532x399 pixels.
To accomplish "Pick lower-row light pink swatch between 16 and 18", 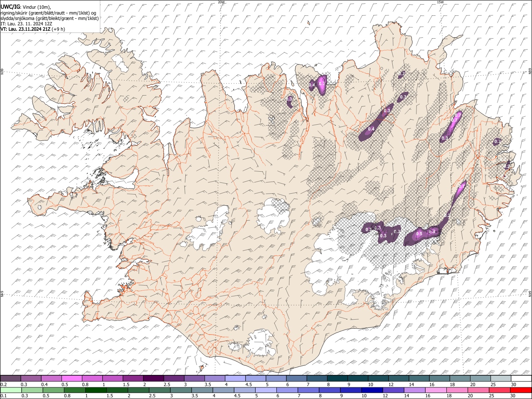I will 436,390.
